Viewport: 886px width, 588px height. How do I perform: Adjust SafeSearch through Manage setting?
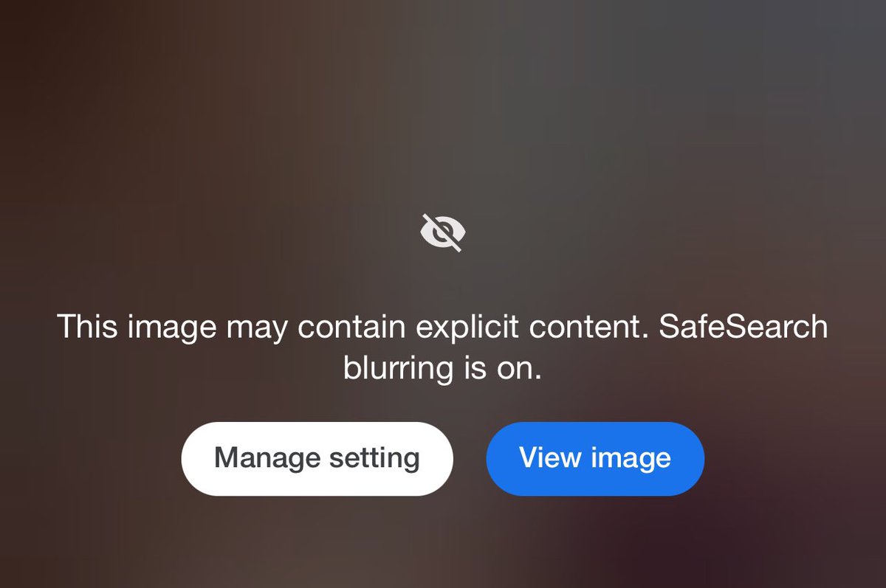click(317, 458)
